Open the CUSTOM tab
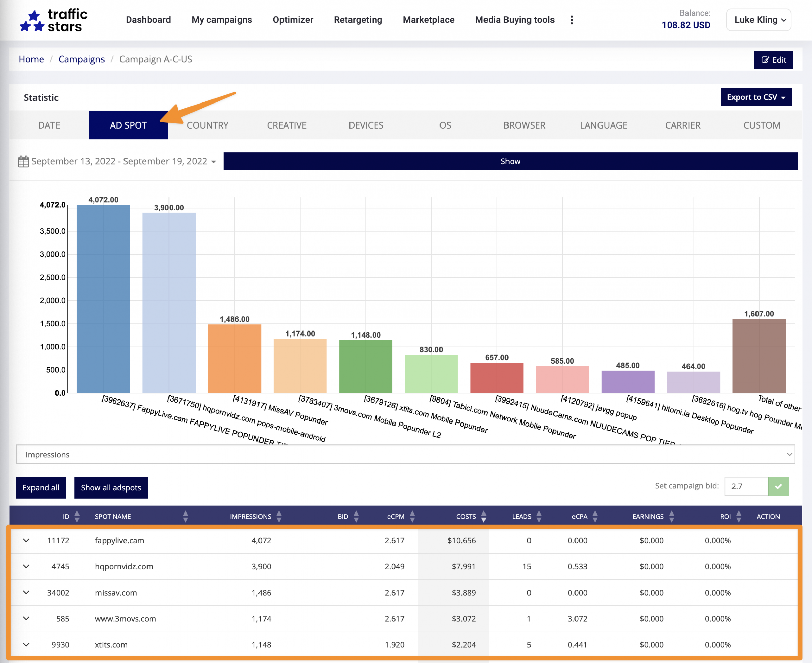 click(x=762, y=125)
